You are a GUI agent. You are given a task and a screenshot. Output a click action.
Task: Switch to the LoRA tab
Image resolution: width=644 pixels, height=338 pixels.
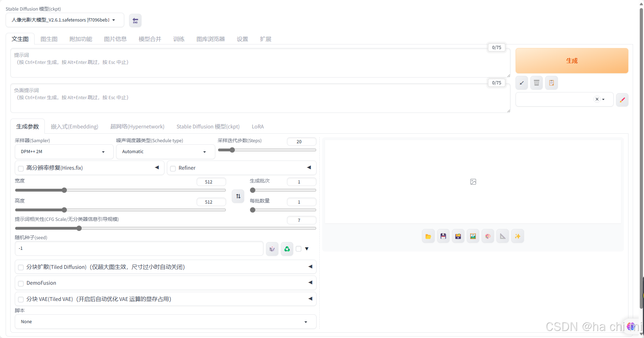258,127
